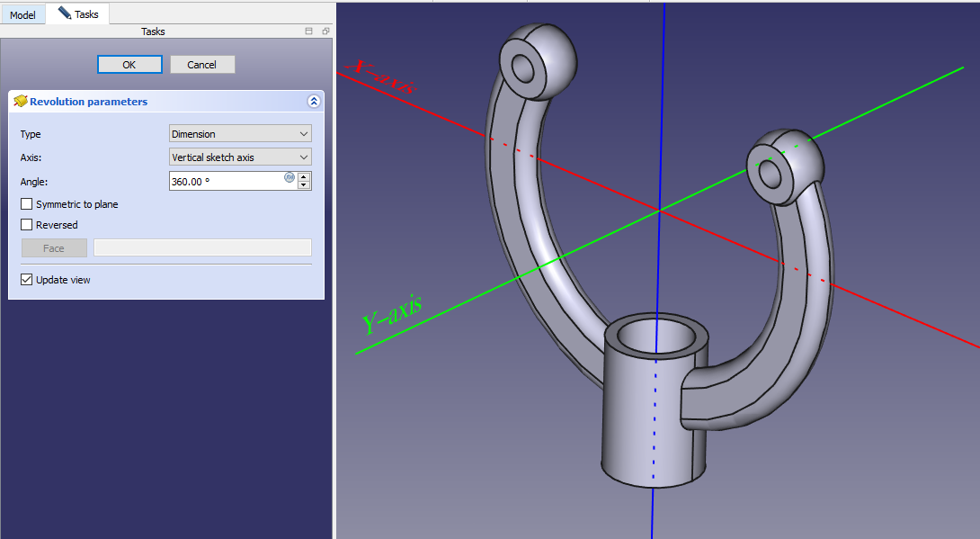The height and width of the screenshot is (539, 980).
Task: Collapse the Revolution parameters section
Action: (x=313, y=102)
